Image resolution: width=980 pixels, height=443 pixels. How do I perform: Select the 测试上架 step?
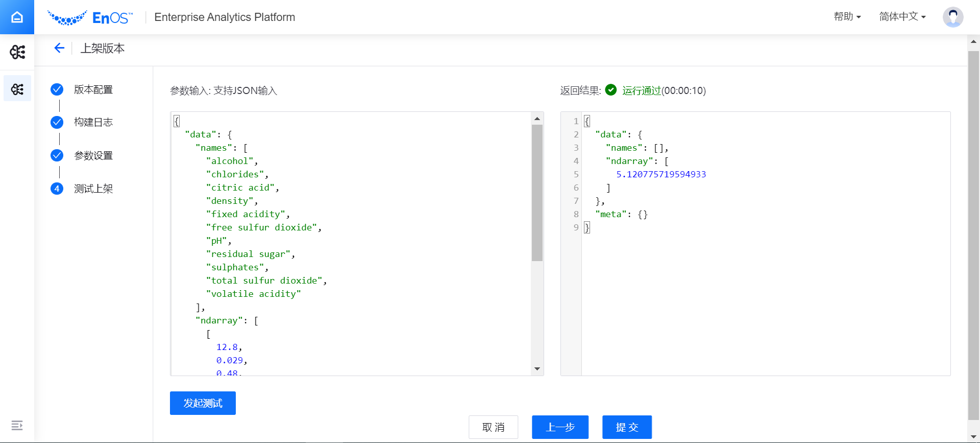pyautogui.click(x=93, y=189)
